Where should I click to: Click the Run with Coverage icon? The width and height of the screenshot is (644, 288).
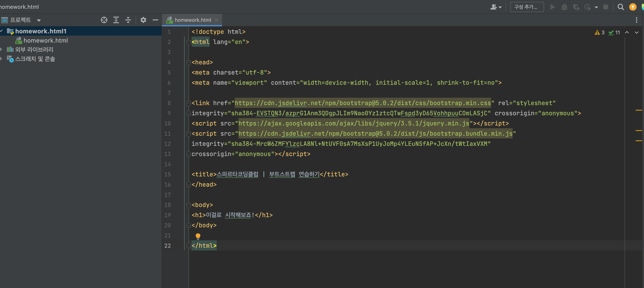tap(576, 7)
